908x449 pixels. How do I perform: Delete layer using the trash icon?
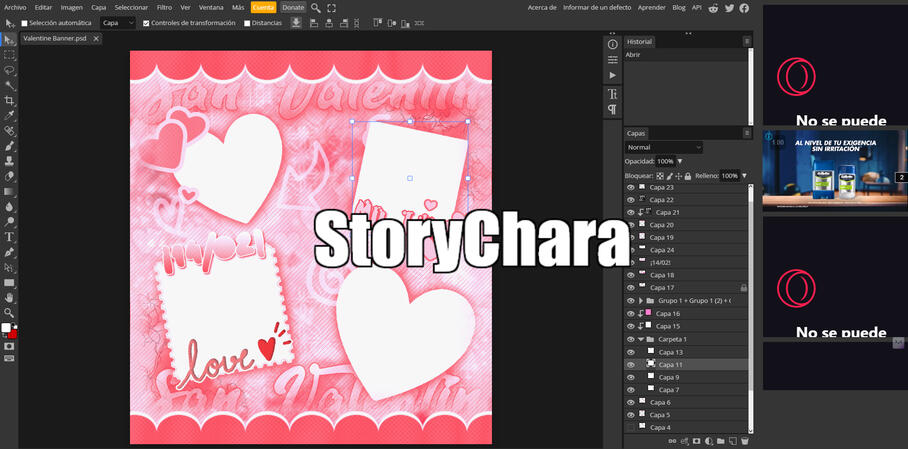pyautogui.click(x=745, y=441)
